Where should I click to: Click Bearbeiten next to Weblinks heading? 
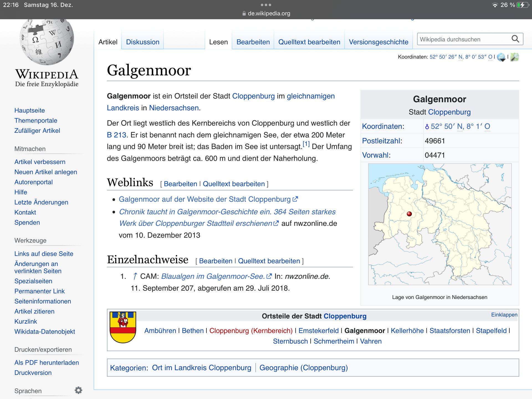click(x=180, y=184)
